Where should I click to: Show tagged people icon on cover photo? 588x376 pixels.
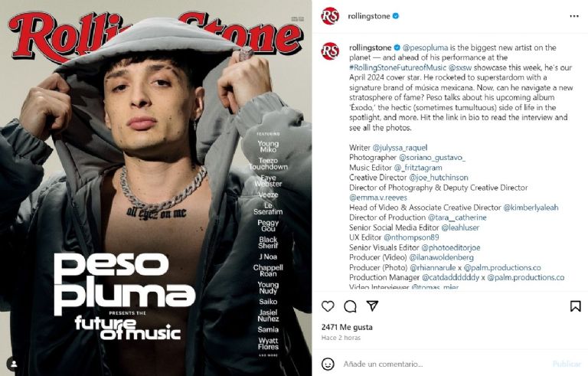click(14, 364)
